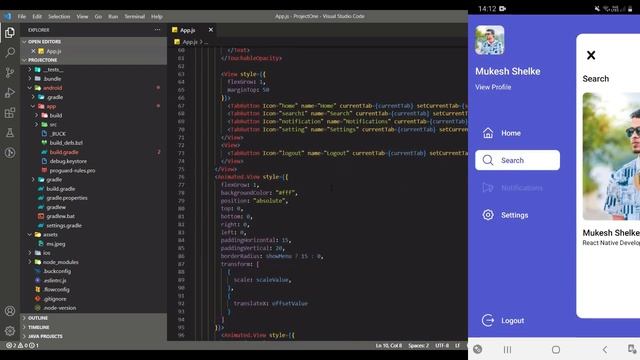
Task: Click the UTF-8 encoding status entry
Action: click(442, 345)
